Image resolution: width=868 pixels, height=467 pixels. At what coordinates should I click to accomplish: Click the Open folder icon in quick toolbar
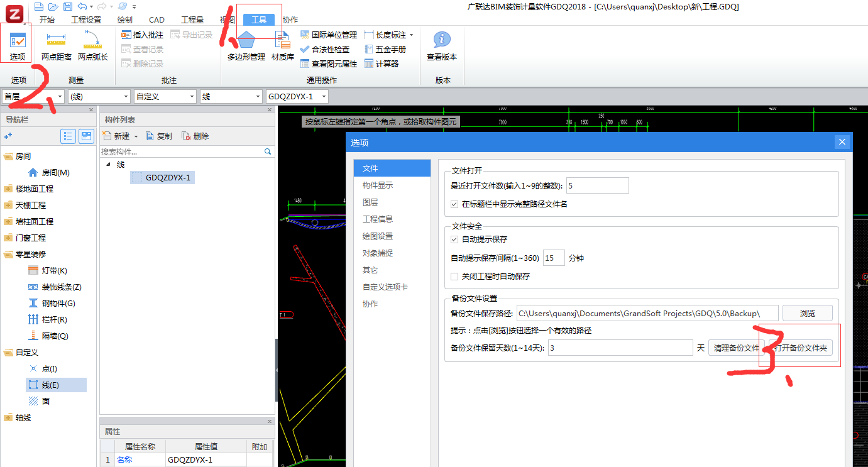53,6
